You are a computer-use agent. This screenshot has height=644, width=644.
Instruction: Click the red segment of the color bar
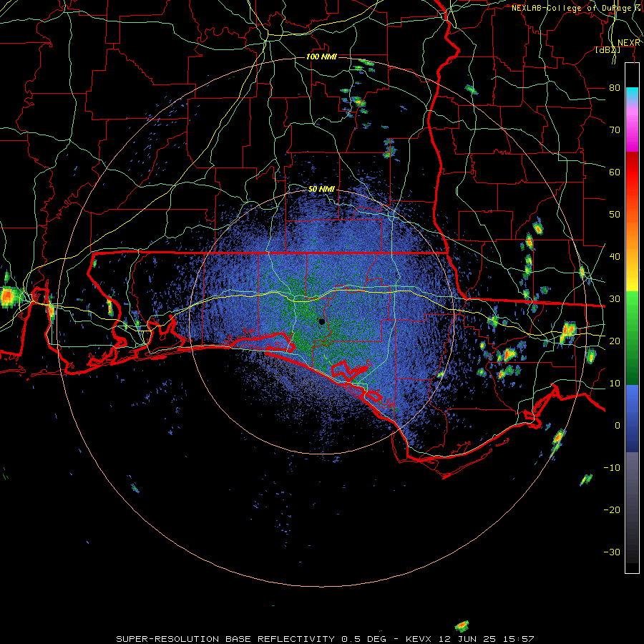(x=632, y=172)
